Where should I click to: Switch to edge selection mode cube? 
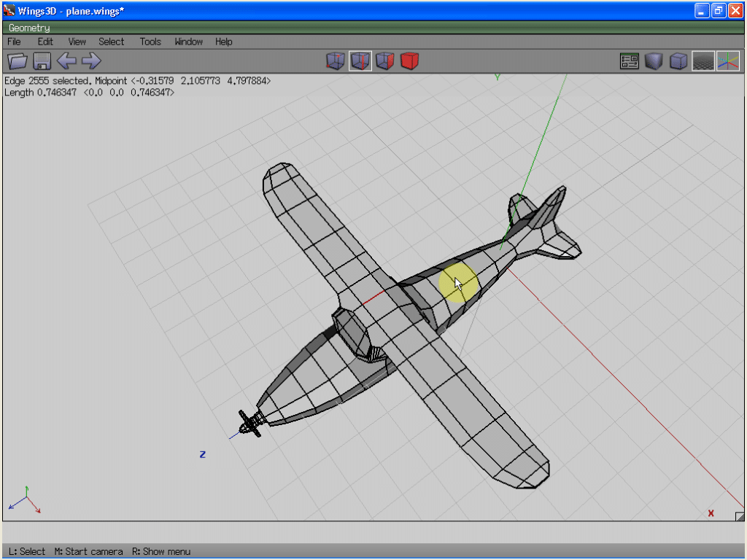click(x=360, y=61)
